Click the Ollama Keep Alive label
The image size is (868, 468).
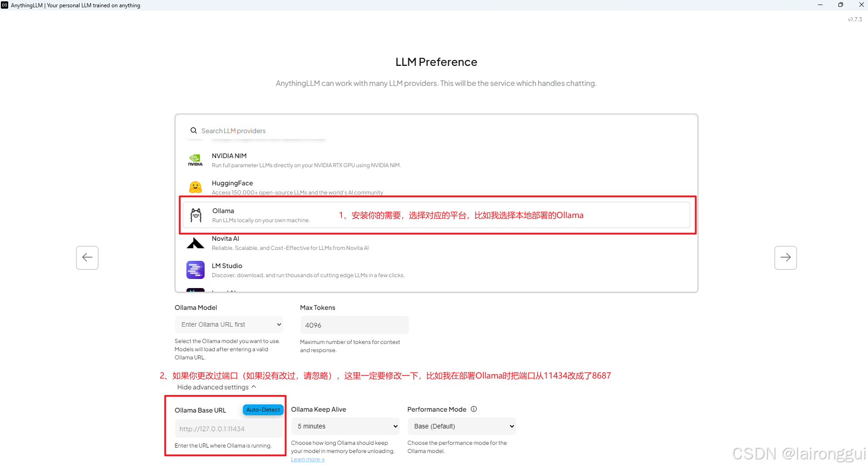[x=319, y=409]
